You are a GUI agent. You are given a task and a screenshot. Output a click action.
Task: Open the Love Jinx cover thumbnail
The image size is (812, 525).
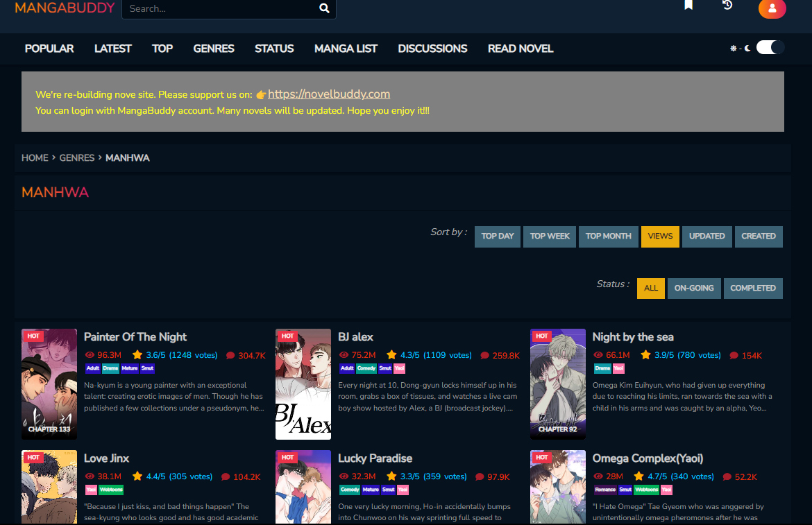click(x=49, y=488)
